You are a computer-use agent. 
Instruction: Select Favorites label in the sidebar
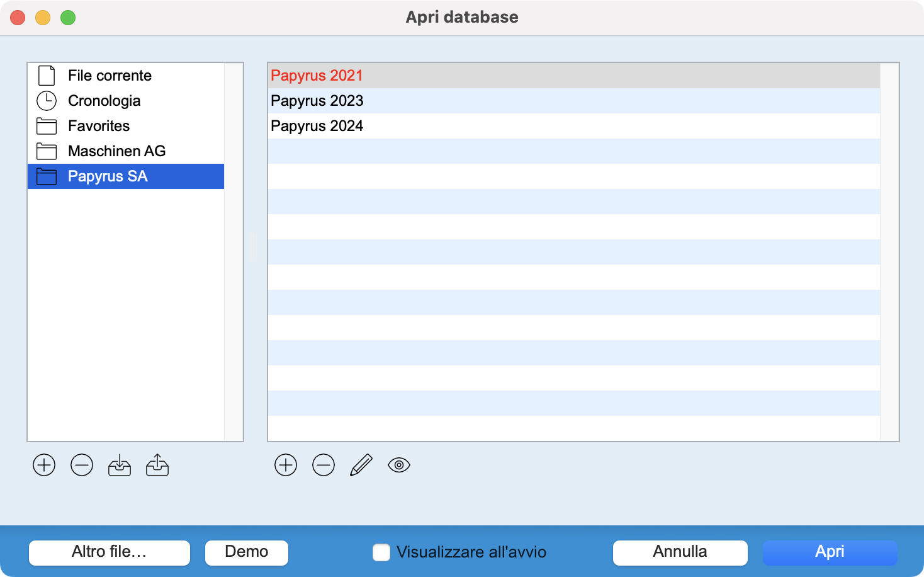click(x=99, y=126)
